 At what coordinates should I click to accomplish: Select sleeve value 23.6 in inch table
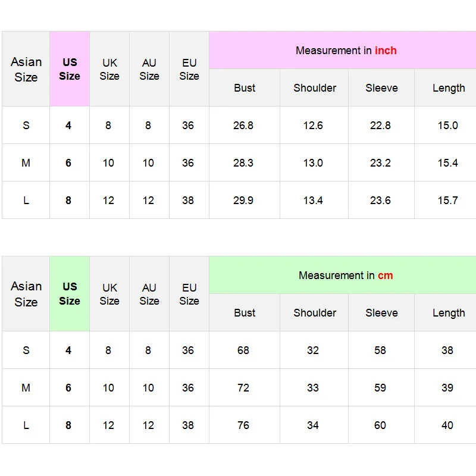pos(381,200)
